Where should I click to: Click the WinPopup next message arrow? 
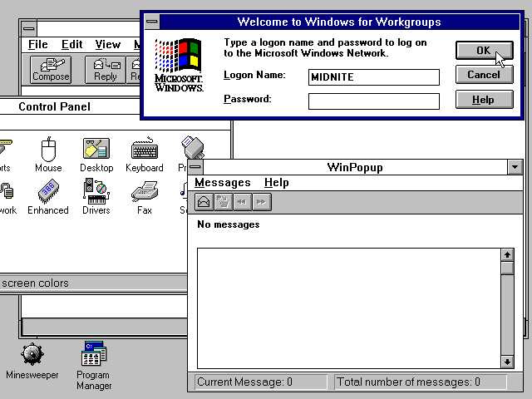(x=262, y=202)
